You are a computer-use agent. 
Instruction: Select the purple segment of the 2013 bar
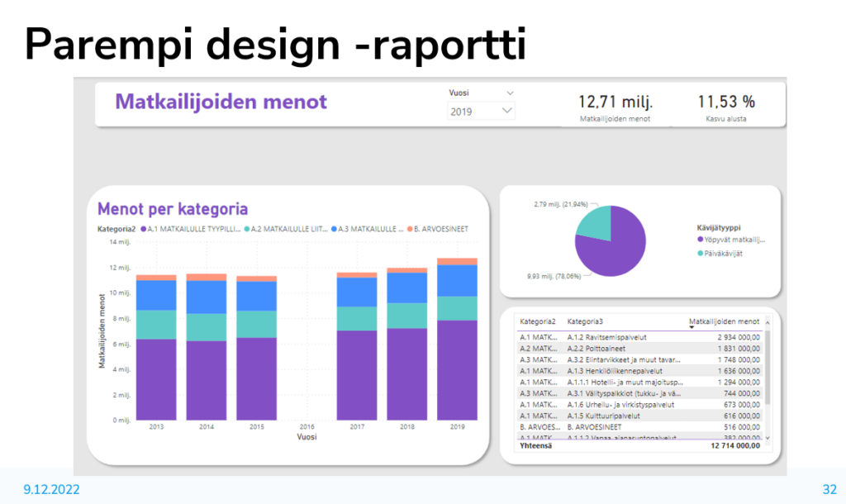tap(156, 379)
